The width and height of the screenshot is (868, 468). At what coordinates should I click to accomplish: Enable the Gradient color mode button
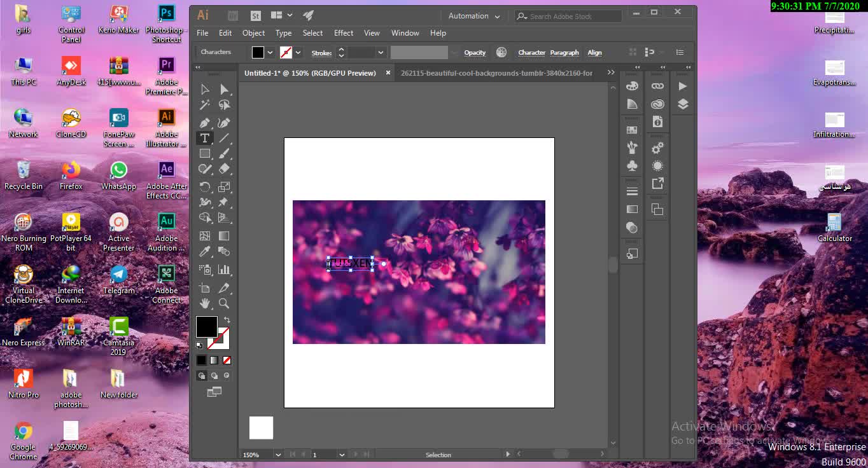click(x=214, y=361)
